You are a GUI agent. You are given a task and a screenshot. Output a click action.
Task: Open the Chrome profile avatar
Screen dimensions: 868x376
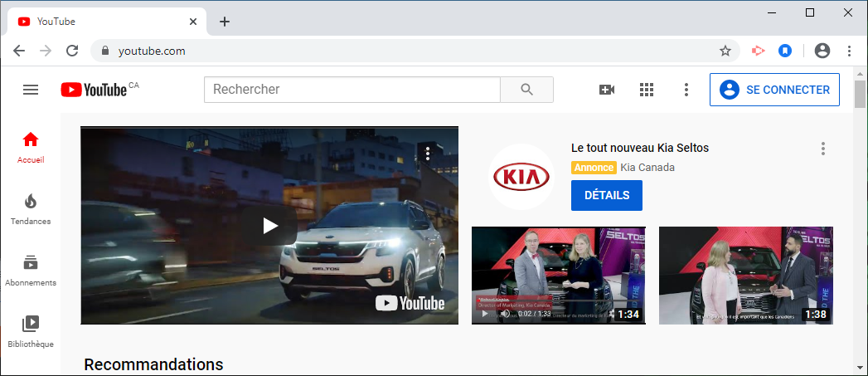[x=822, y=51]
